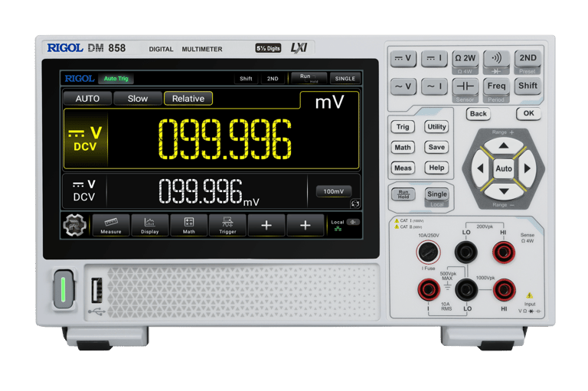Select the Ω 2W resistance key
Screen dimensions: 588x391
coord(465,58)
